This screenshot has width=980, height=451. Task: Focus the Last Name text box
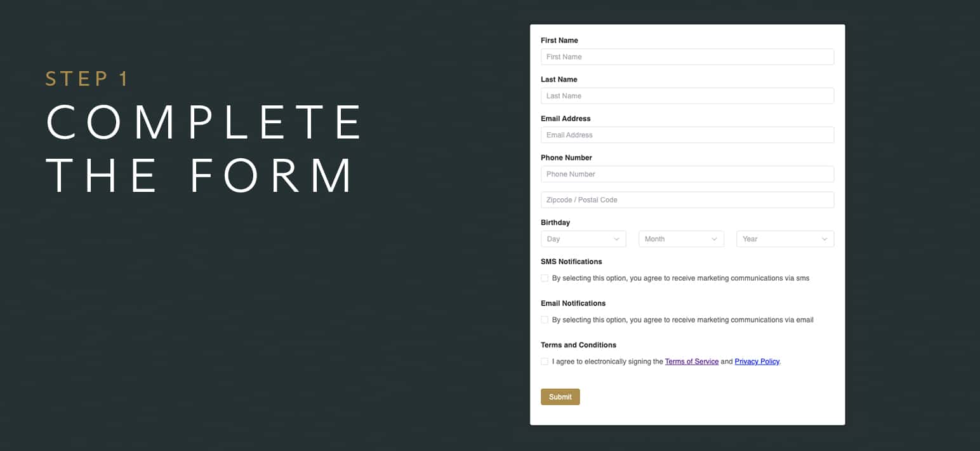coord(687,96)
